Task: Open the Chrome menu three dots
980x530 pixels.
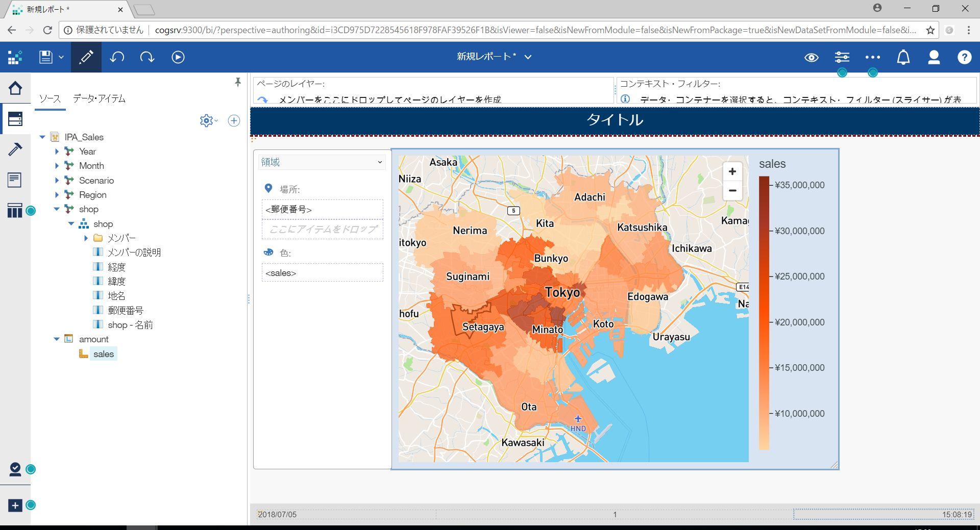Action: coord(968,30)
